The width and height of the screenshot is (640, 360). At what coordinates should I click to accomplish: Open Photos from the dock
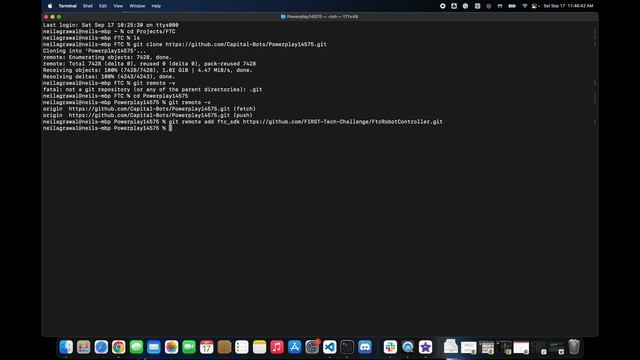coord(171,347)
